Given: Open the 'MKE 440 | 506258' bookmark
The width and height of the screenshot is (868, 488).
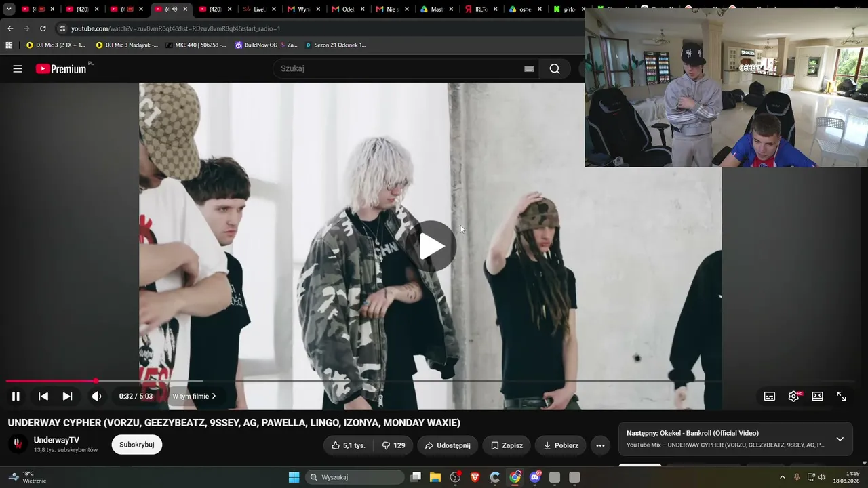Looking at the screenshot, I should coord(195,45).
